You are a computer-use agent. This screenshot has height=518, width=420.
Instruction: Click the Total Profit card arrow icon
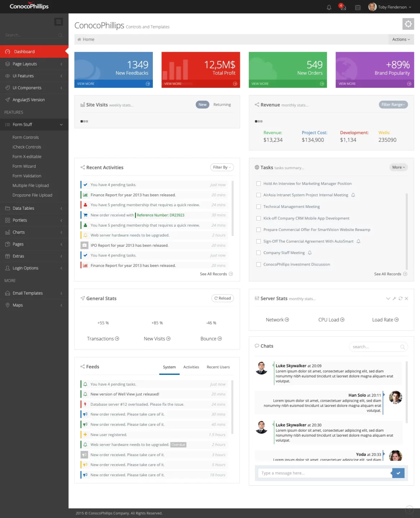click(x=235, y=84)
